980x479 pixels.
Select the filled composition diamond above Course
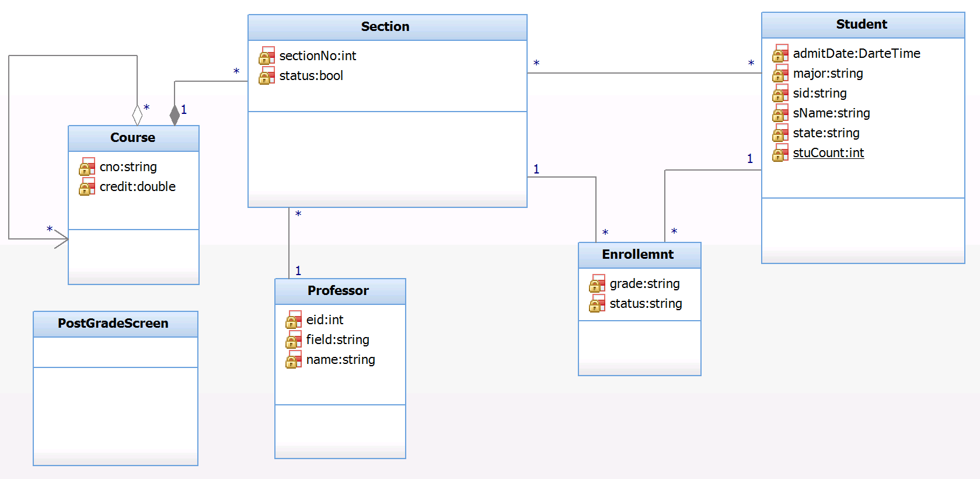click(175, 114)
